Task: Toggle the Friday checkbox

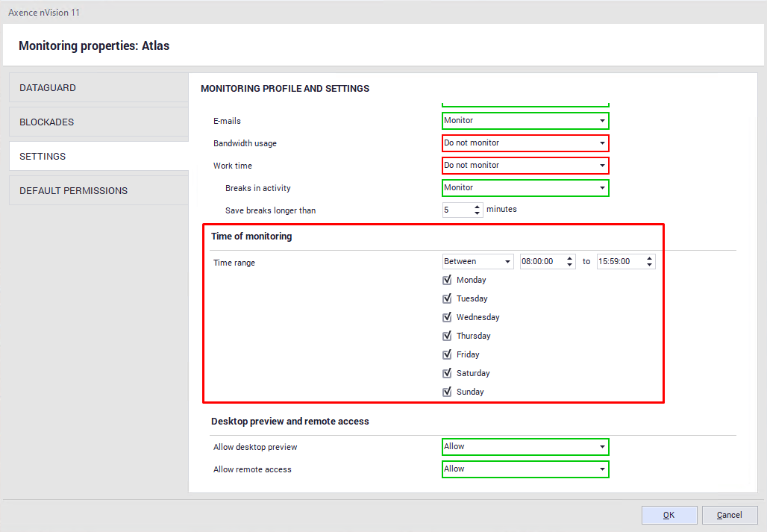Action: (448, 354)
